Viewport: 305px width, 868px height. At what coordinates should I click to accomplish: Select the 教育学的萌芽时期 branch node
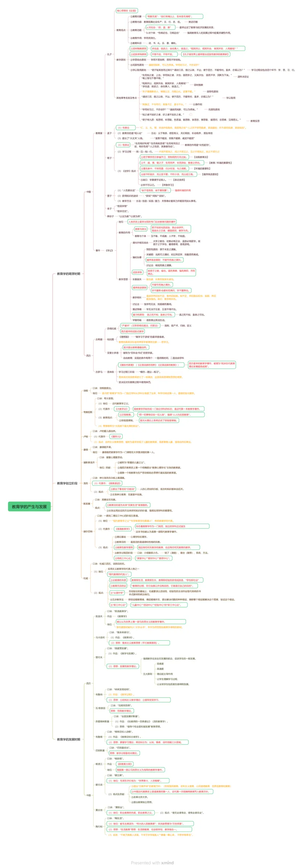pos(69,274)
